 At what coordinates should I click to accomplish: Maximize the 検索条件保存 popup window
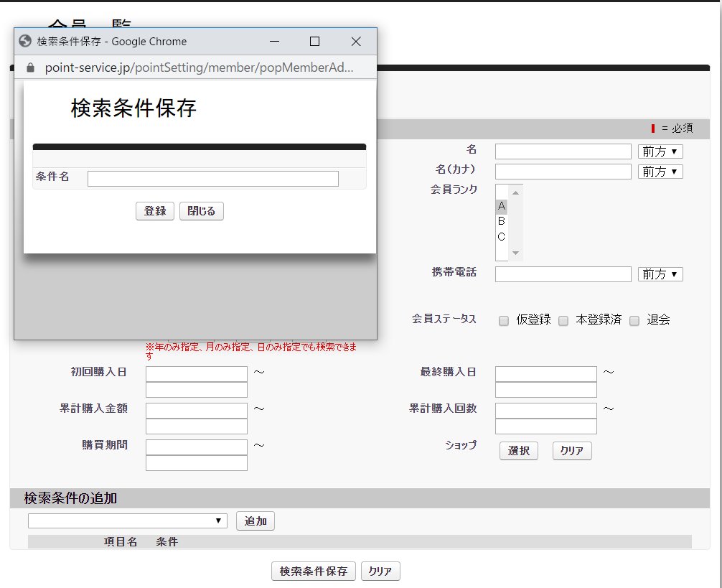[x=314, y=42]
